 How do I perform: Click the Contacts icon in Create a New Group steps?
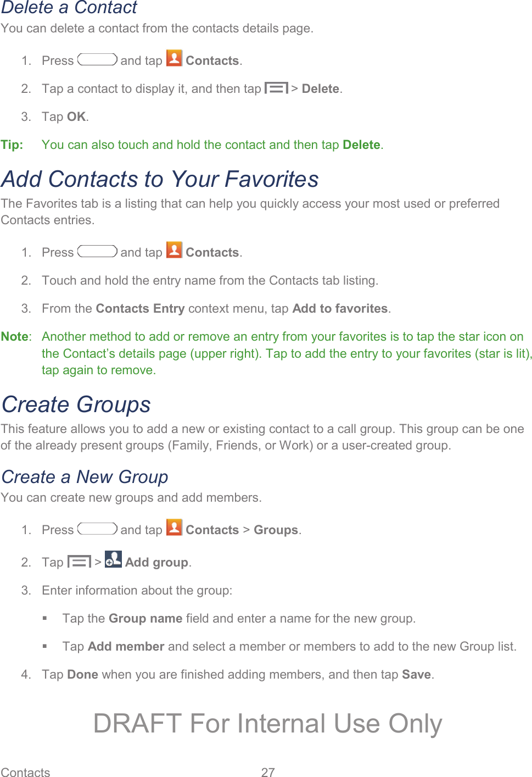(174, 528)
